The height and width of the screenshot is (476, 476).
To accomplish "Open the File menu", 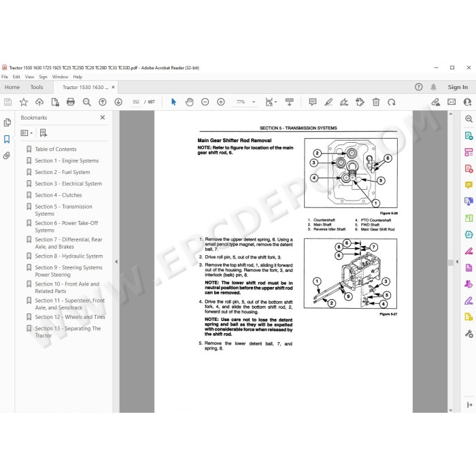I will 5,77.
